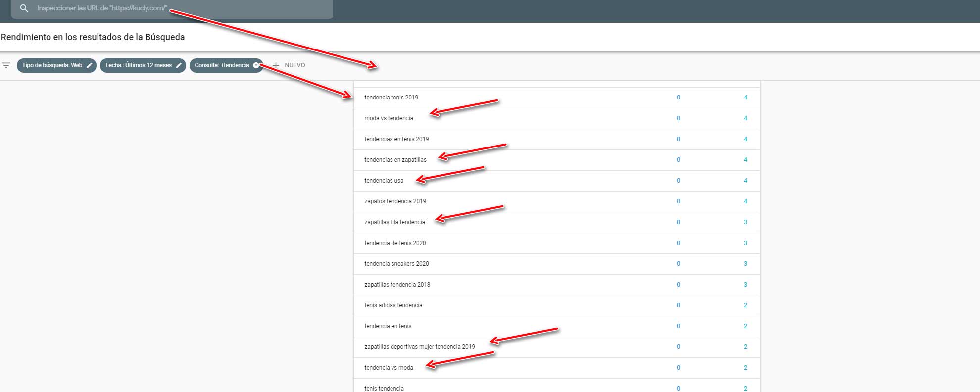Click the plus icon to add filter

276,65
